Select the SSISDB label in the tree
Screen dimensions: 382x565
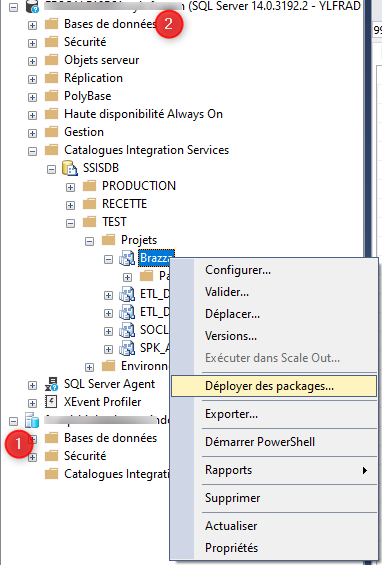click(x=101, y=168)
